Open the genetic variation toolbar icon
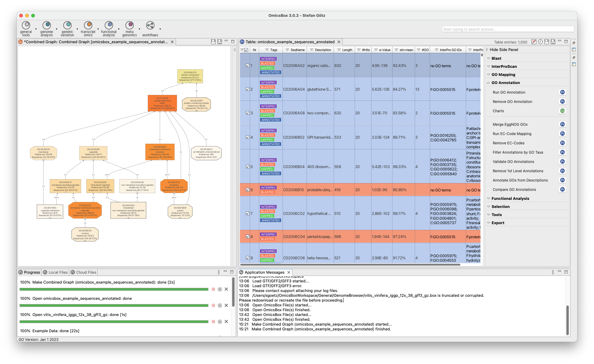Image resolution: width=594 pixels, height=364 pixels. [x=67, y=25]
